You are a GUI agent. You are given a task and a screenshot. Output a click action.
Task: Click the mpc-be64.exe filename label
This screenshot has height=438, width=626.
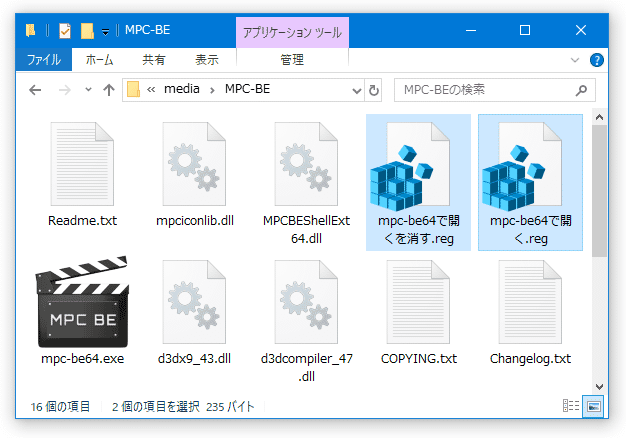pyautogui.click(x=82, y=359)
